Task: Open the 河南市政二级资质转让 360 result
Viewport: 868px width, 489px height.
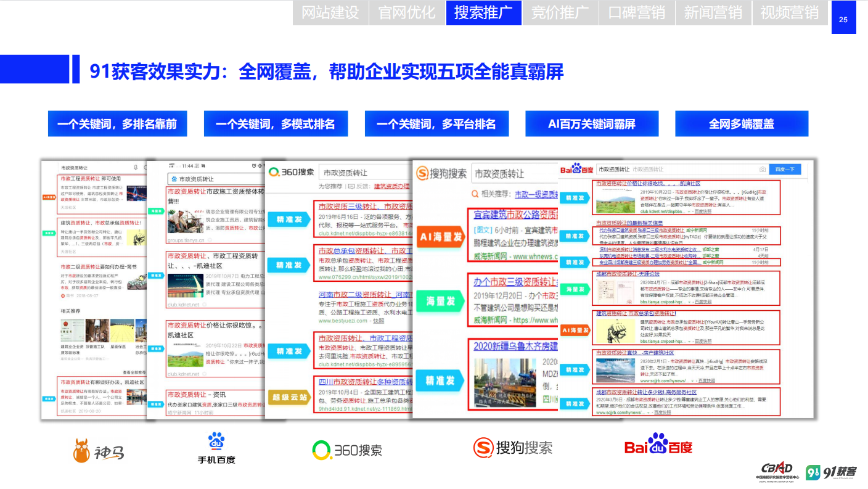Action: [365, 295]
